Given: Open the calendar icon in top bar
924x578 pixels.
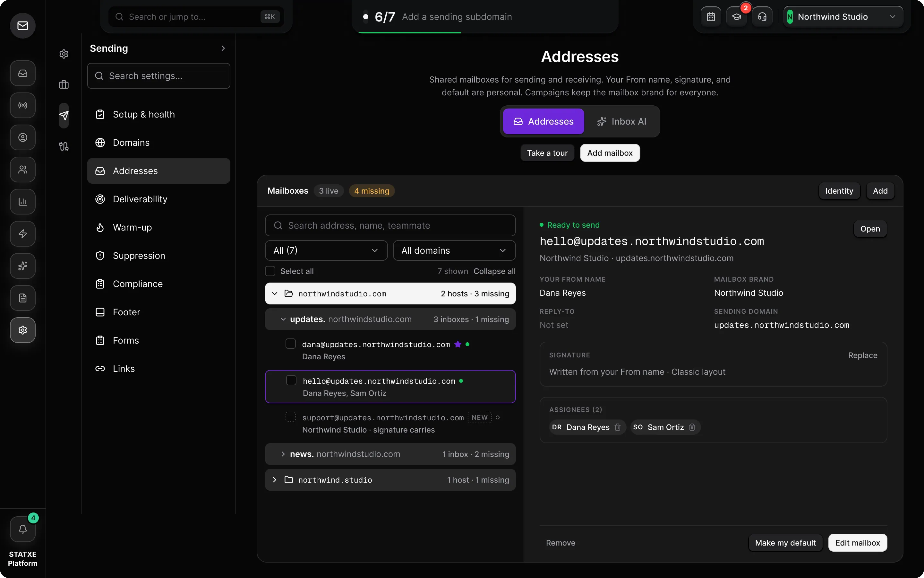Looking at the screenshot, I should [x=711, y=17].
